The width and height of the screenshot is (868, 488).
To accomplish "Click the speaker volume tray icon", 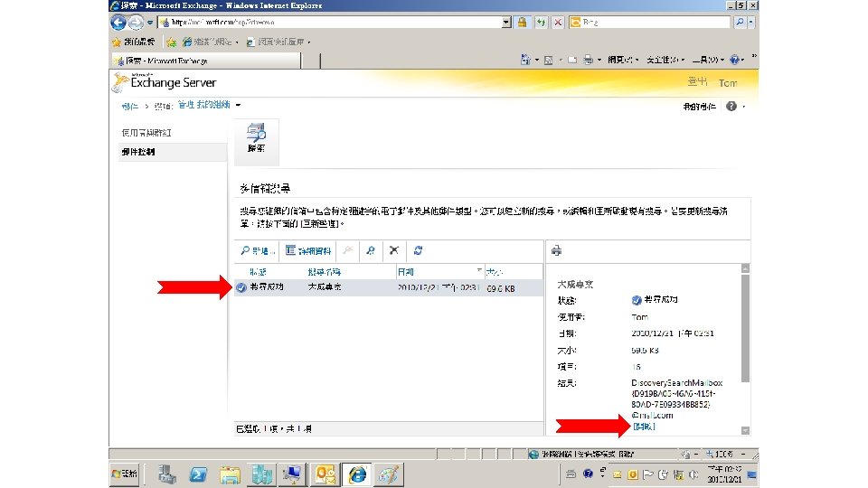I will (x=693, y=474).
